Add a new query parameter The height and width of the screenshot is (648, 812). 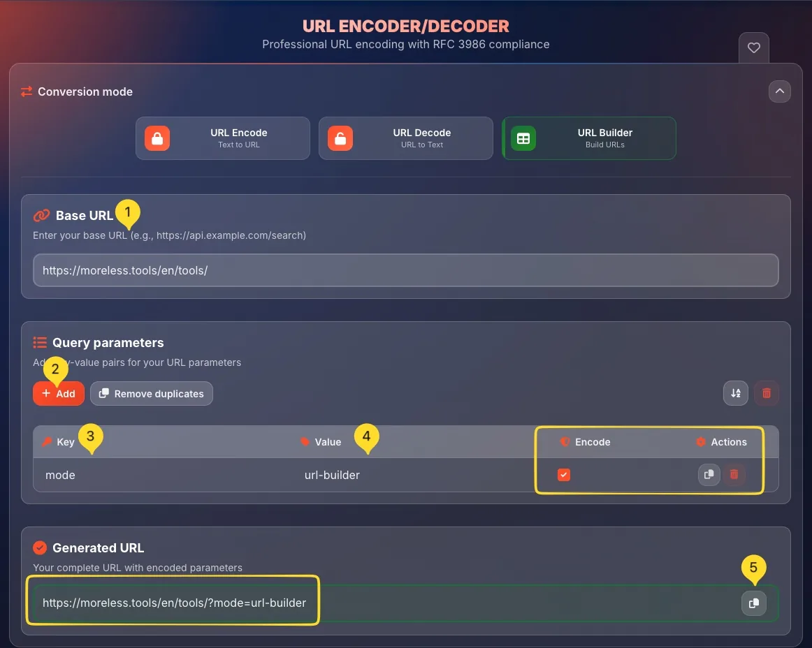[x=59, y=393]
